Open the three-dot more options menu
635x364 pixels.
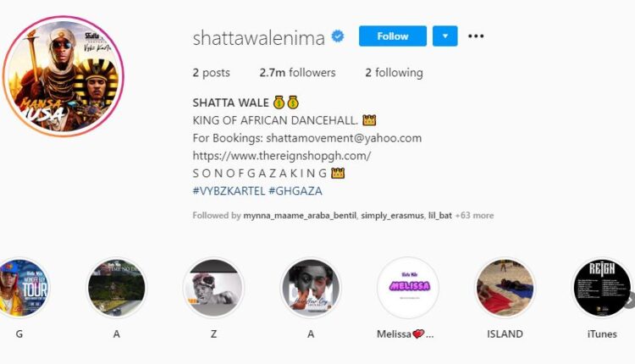476,36
